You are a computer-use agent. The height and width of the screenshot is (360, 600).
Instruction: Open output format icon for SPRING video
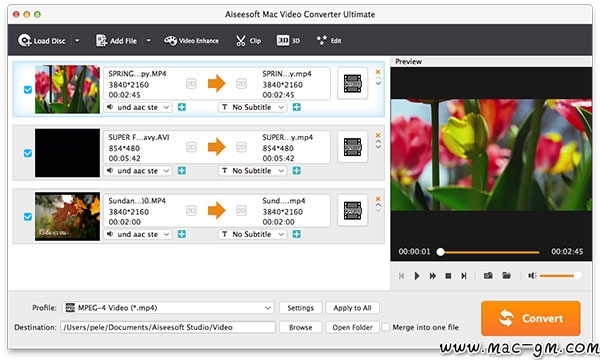(352, 83)
